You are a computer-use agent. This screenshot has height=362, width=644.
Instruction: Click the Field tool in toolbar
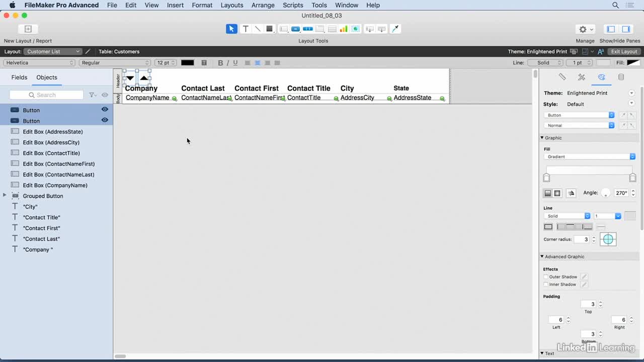coord(370,29)
